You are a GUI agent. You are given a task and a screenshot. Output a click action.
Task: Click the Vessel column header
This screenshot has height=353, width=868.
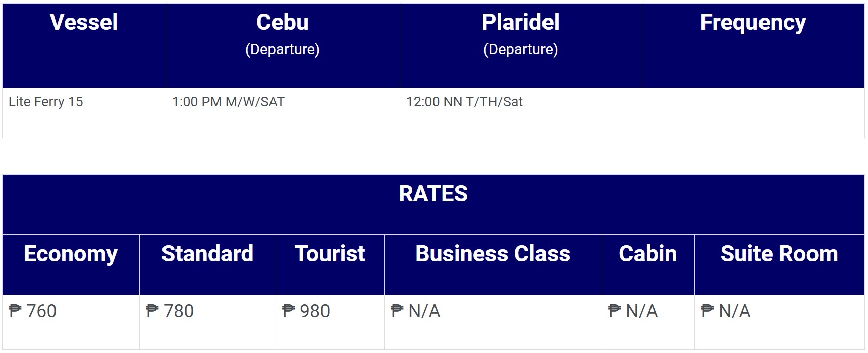coord(84,45)
